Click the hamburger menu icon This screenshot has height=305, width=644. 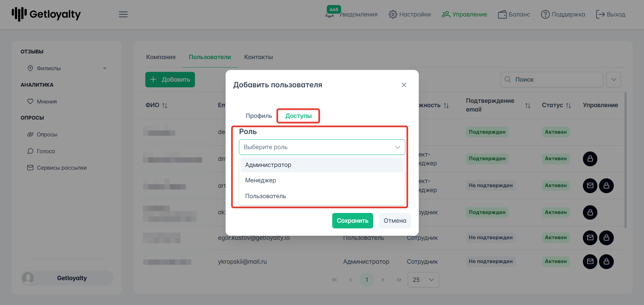coord(123,14)
